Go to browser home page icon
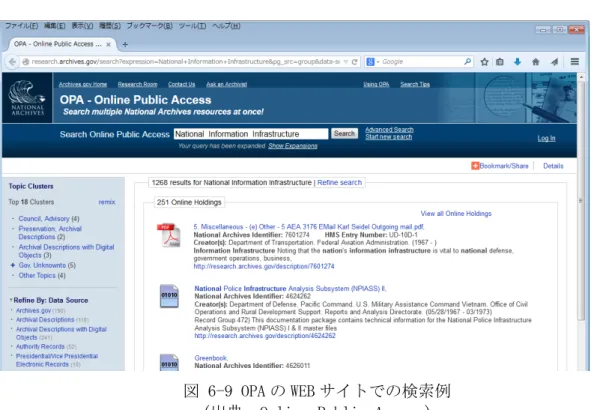This screenshot has height=410, width=594. click(535, 62)
